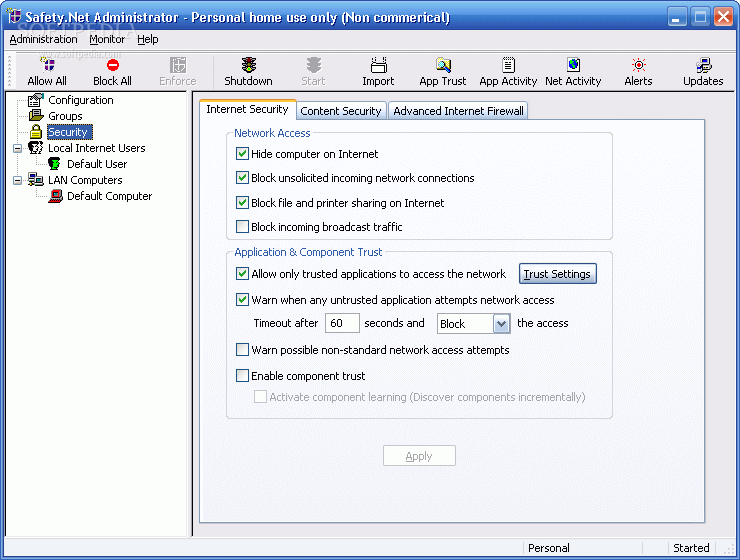Switch to Internet Security tab
Viewport: 740px width, 560px height.
(x=247, y=109)
